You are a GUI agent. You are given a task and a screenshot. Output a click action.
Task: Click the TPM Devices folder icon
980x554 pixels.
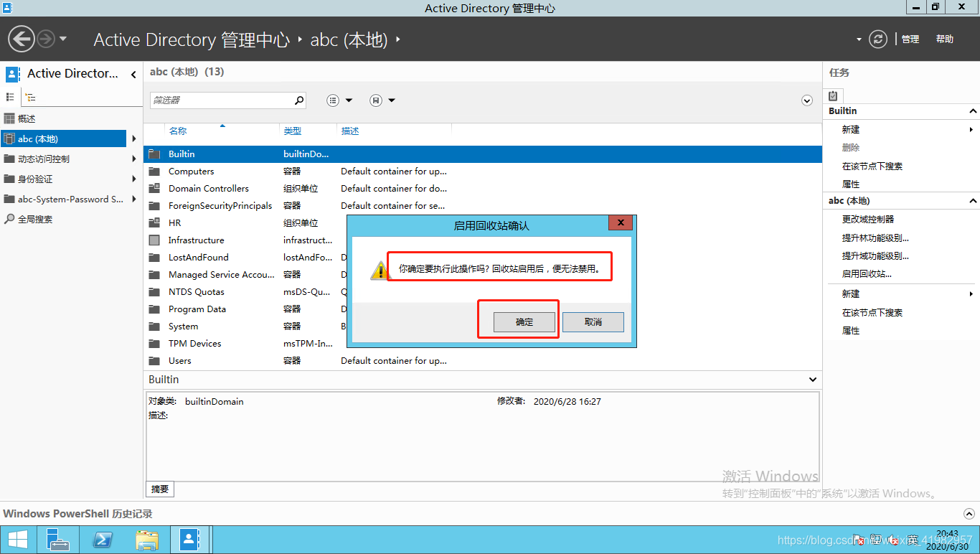[x=154, y=344]
